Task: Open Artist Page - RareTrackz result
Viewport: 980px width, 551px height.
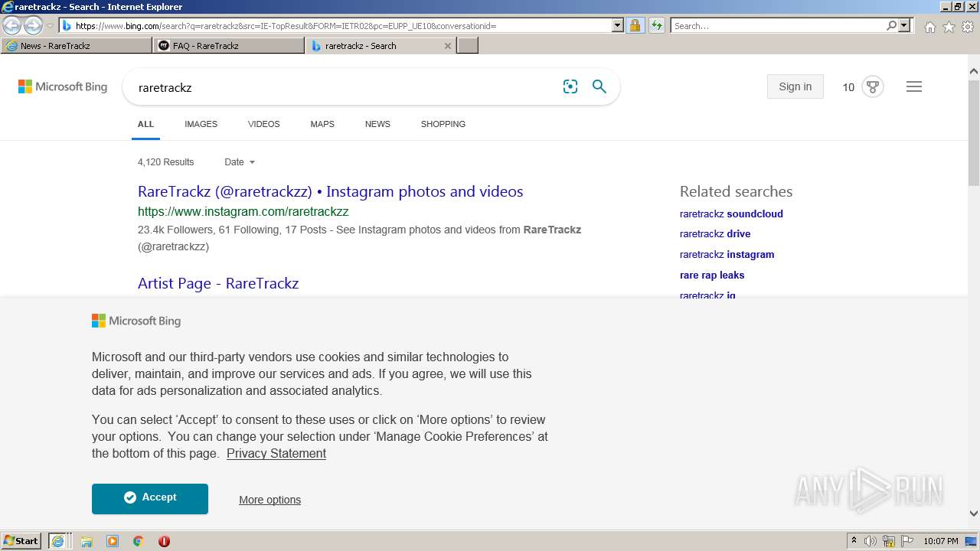Action: click(218, 283)
